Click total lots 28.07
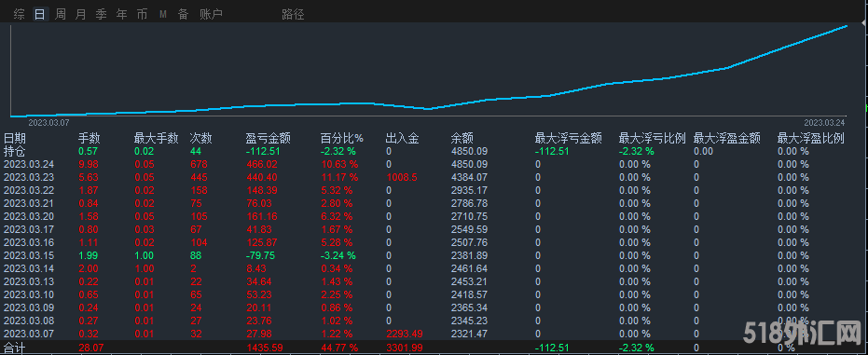This screenshot has width=868, height=355. 90,348
